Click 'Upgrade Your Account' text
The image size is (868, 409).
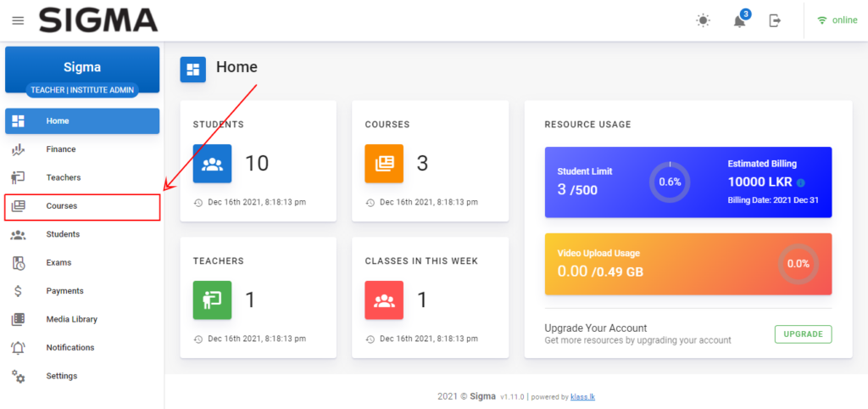(596, 328)
